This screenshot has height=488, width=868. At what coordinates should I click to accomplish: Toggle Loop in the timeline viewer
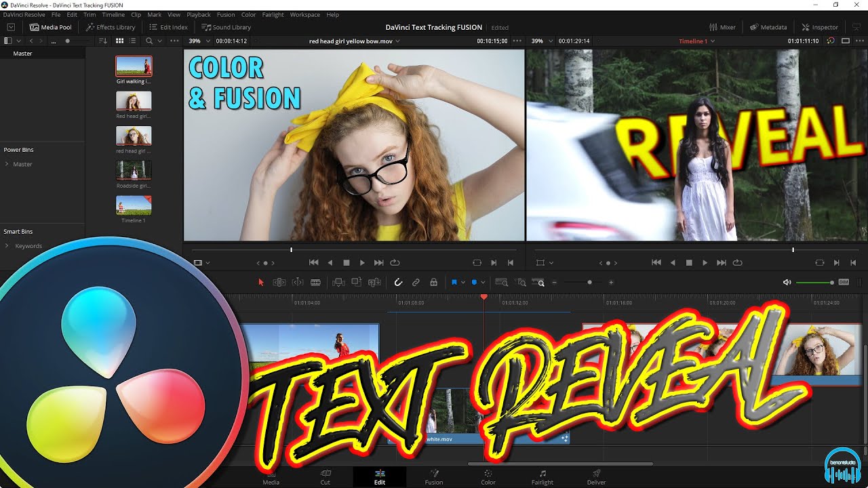(x=738, y=262)
